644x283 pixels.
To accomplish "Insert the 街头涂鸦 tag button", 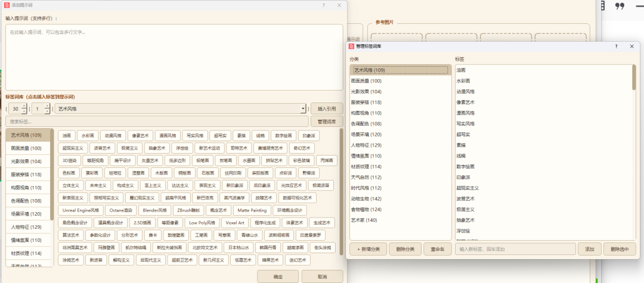I will [x=323, y=248].
